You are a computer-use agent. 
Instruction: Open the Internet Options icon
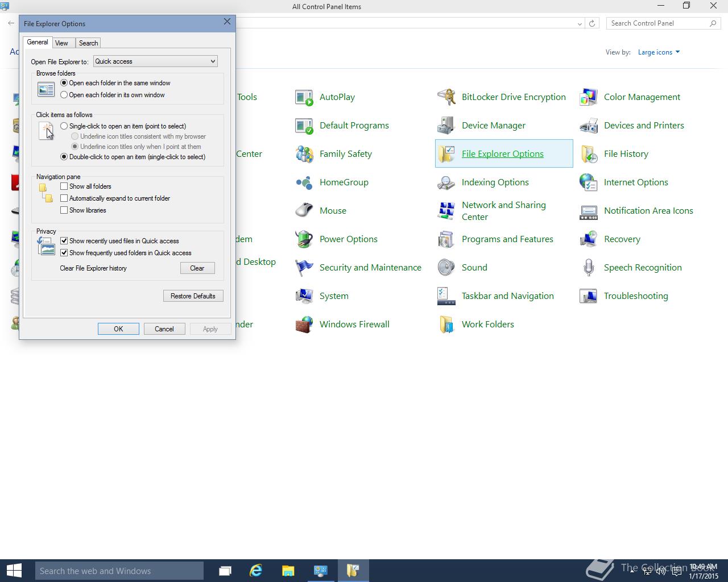[x=589, y=182]
